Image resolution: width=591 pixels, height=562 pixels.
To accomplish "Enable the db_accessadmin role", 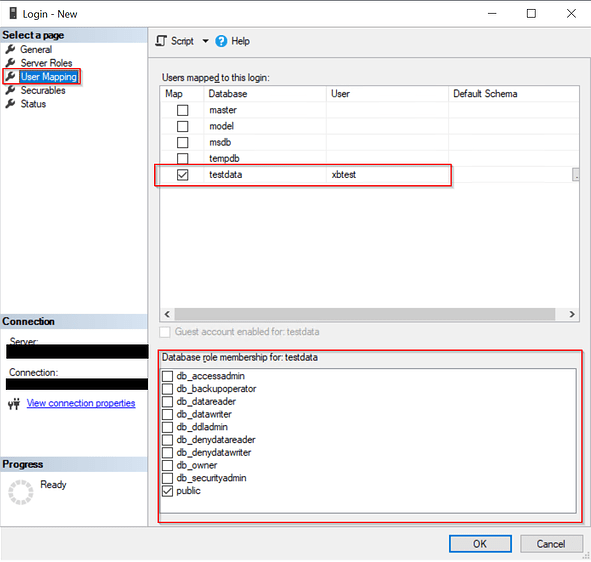I will tap(167, 376).
